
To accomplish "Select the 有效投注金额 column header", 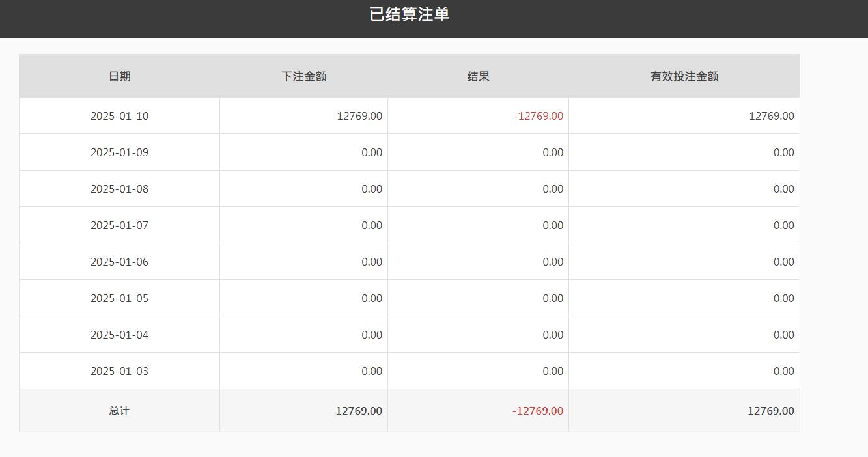I will point(684,76).
